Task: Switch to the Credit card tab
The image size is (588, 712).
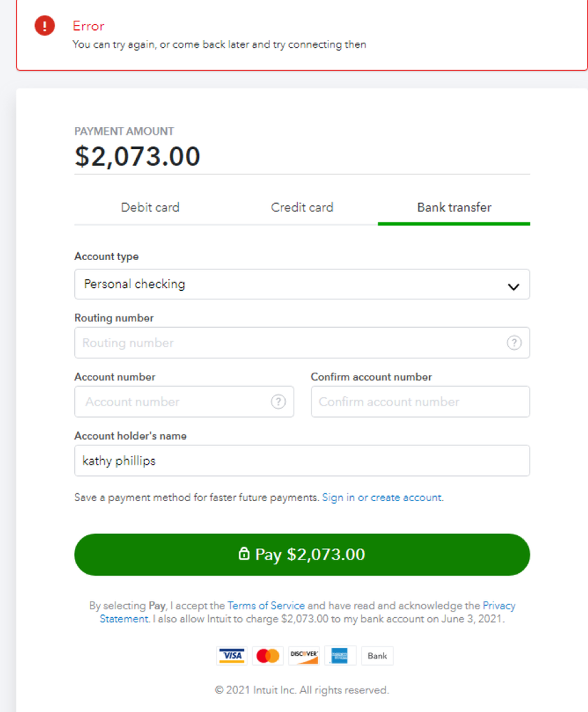Action: [302, 208]
